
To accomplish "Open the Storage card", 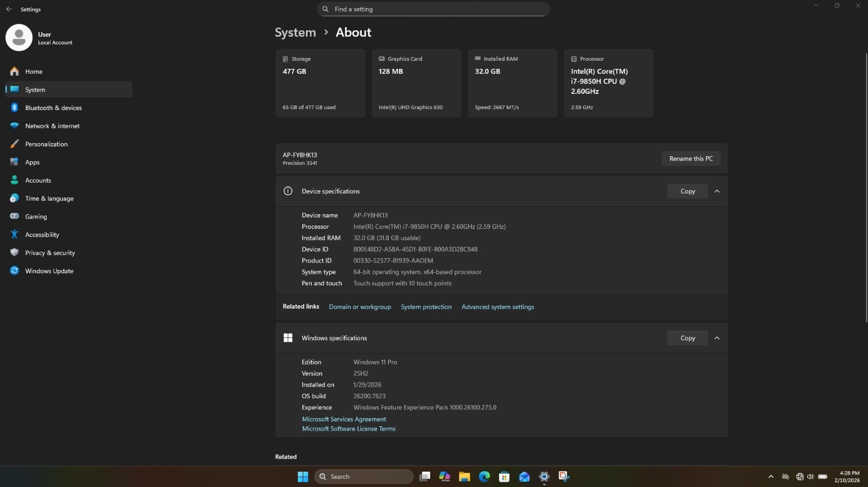I will point(320,84).
